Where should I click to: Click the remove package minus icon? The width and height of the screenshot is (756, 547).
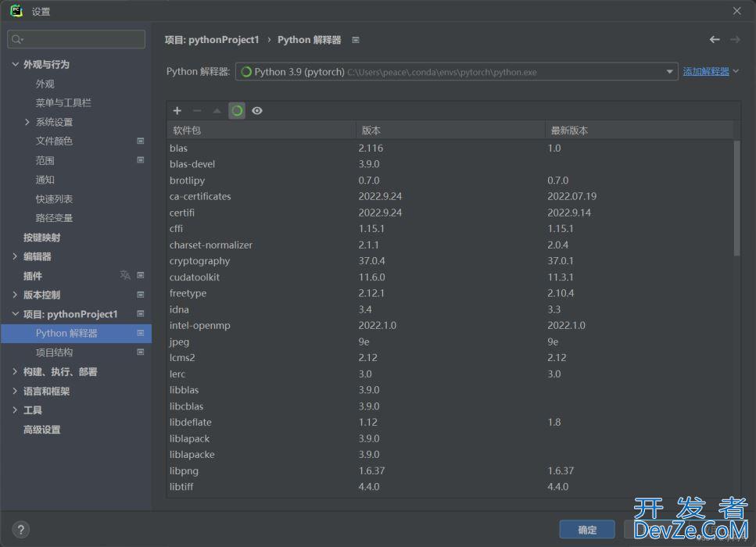(197, 111)
